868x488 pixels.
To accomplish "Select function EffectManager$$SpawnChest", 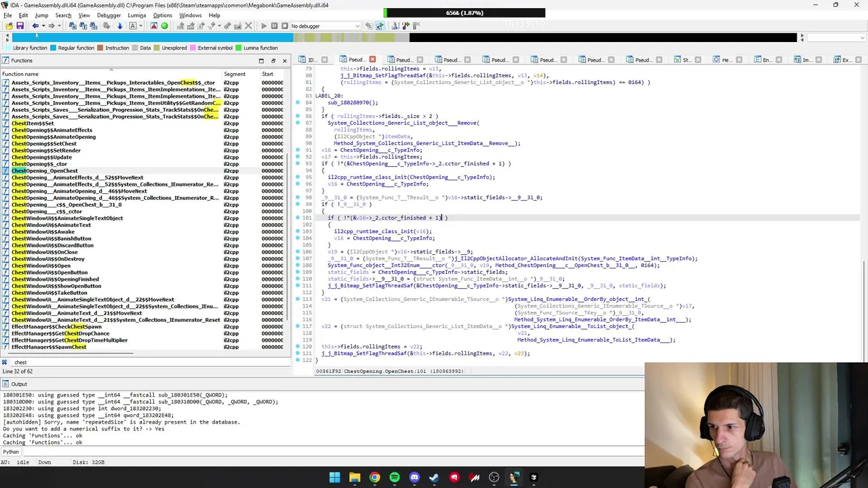I will click(49, 347).
